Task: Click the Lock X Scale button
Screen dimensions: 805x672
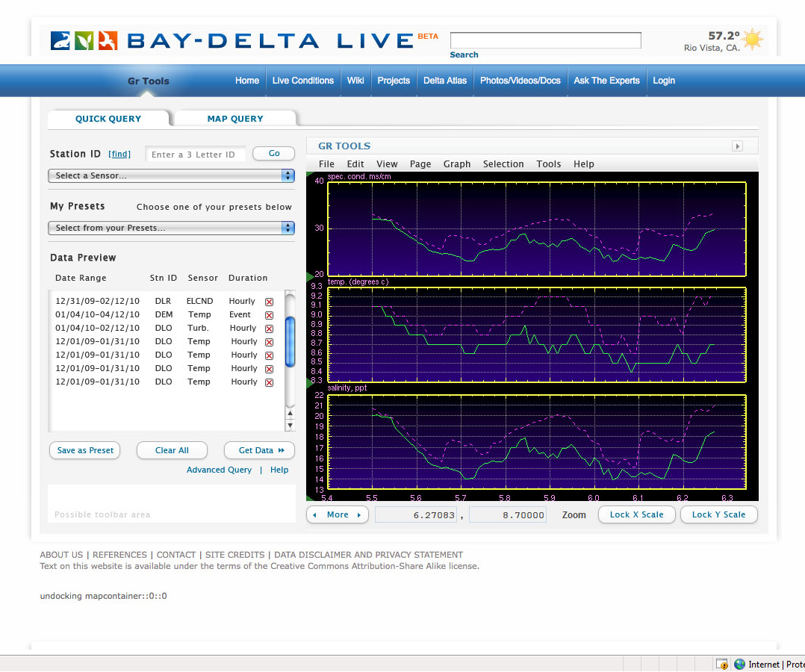Action: point(636,514)
